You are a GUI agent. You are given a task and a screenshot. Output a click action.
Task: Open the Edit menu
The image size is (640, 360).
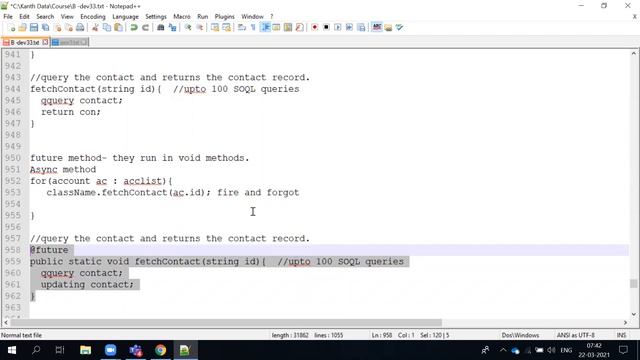click(x=24, y=17)
